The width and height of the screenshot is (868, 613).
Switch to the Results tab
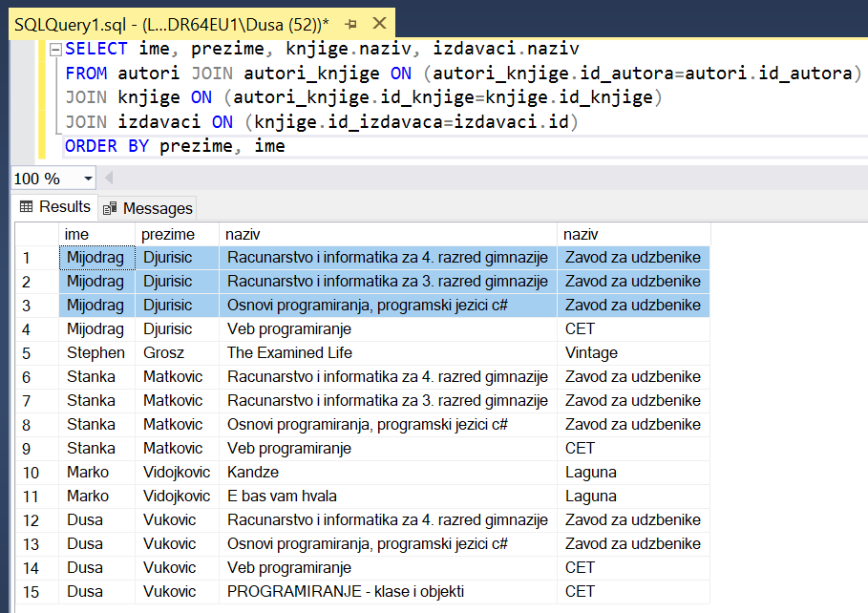coord(55,207)
